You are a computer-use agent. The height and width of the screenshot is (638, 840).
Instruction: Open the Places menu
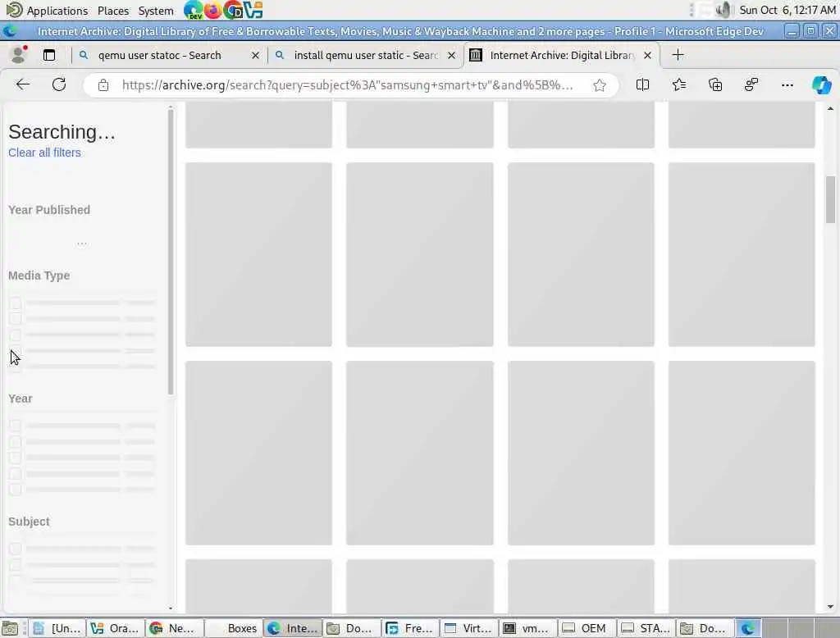coord(113,11)
